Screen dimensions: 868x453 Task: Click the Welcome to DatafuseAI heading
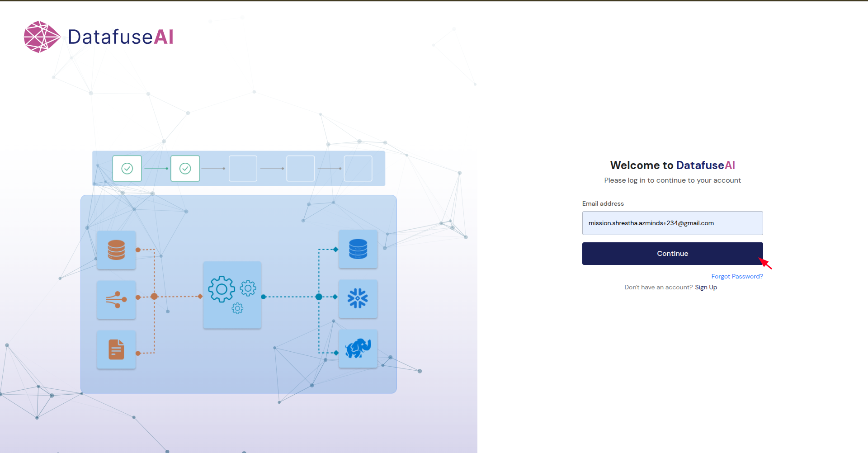672,165
